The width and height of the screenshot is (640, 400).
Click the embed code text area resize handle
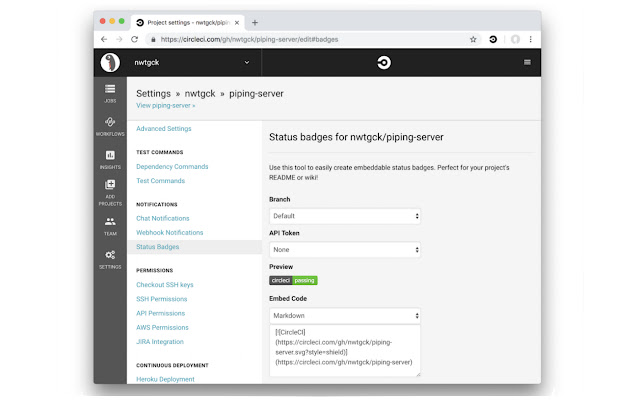(418, 373)
